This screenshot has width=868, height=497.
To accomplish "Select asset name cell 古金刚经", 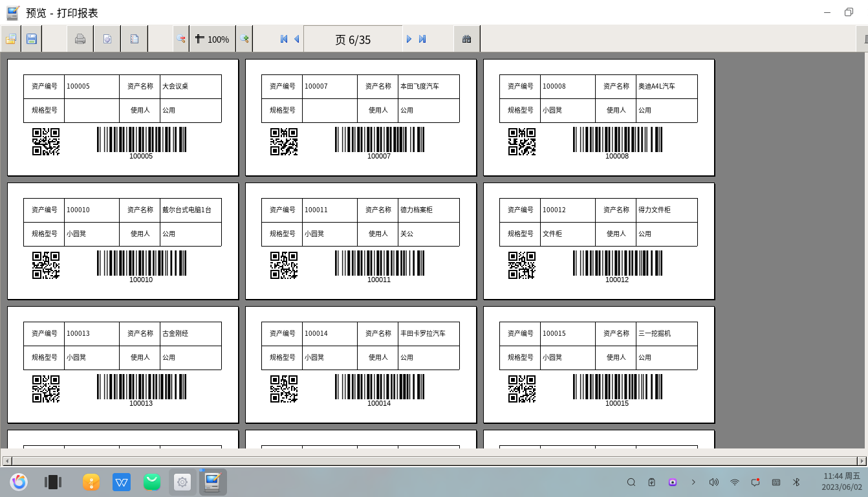I will click(x=191, y=334).
